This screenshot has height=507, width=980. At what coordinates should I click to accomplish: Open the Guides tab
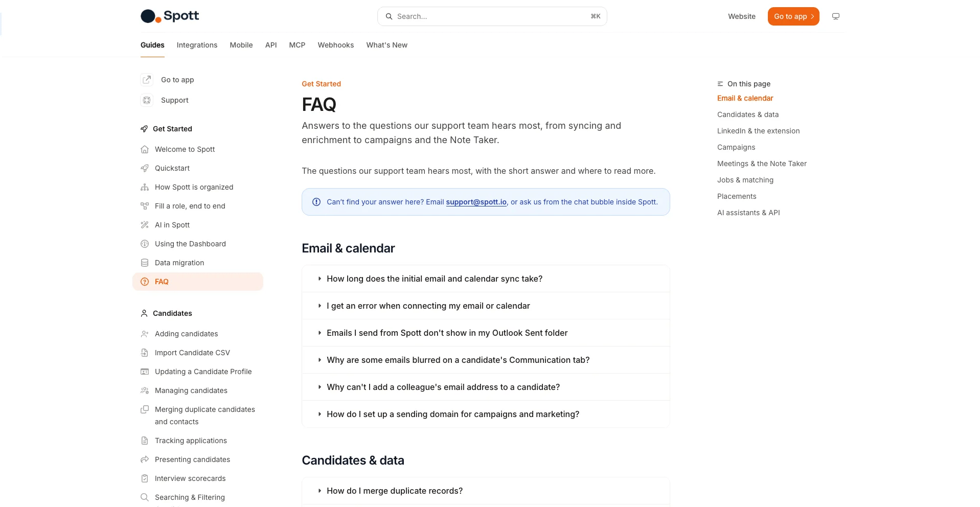(x=152, y=45)
